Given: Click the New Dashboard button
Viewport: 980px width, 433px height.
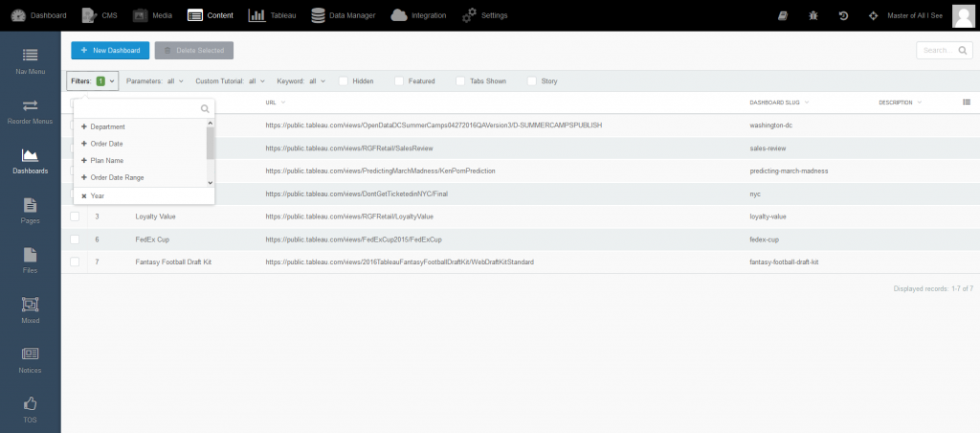Looking at the screenshot, I should point(110,51).
